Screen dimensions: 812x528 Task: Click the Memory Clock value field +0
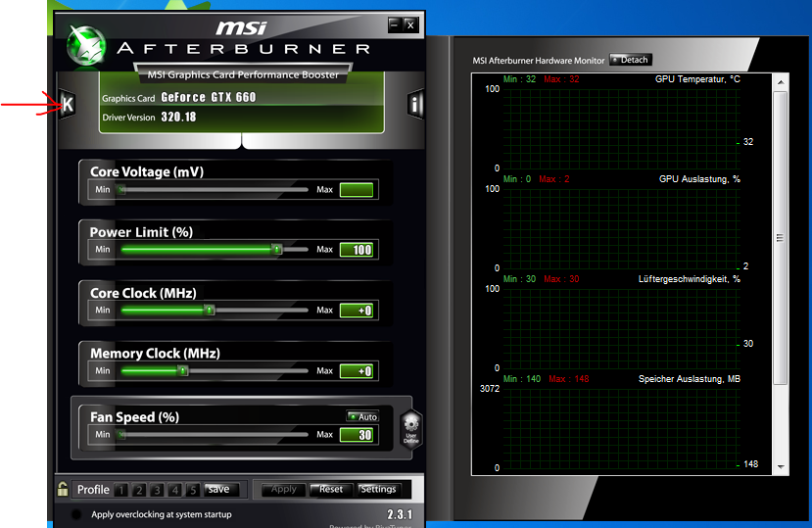357,371
